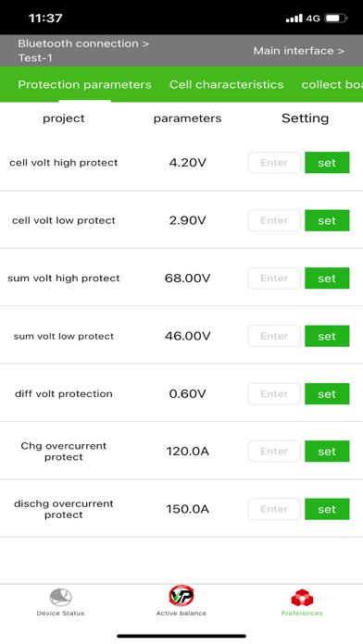The width and height of the screenshot is (363, 644).
Task: Open the partially visible collect board tab
Action: [x=332, y=84]
